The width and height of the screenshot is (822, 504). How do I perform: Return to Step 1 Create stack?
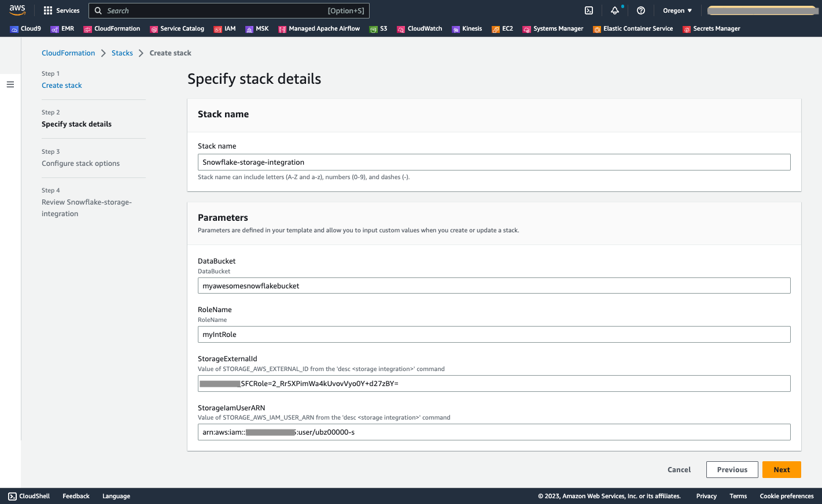coord(62,86)
